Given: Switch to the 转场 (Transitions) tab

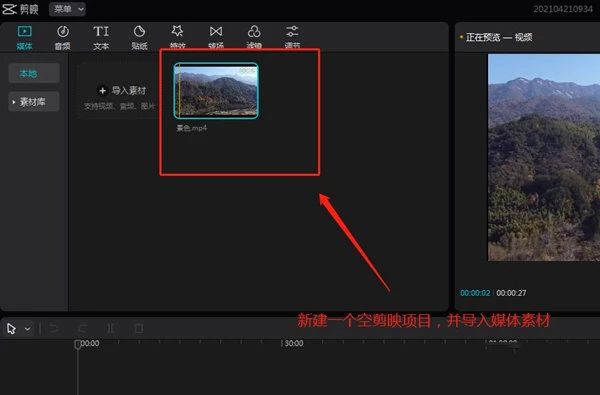Looking at the screenshot, I should tap(216, 37).
